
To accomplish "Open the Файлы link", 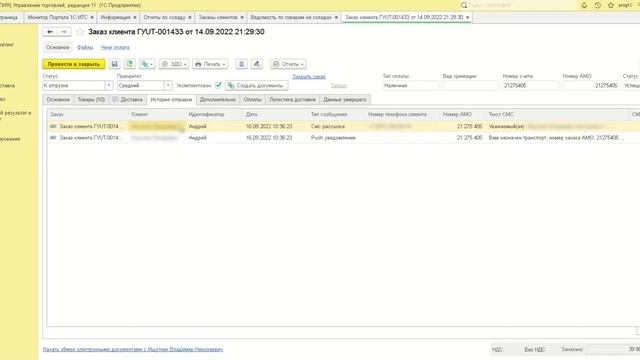I will 85,47.
